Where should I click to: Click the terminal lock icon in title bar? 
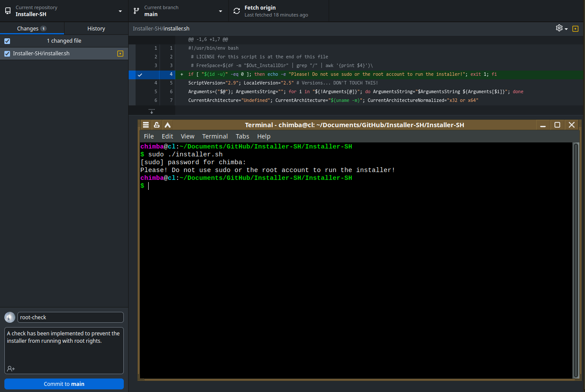[x=157, y=125]
